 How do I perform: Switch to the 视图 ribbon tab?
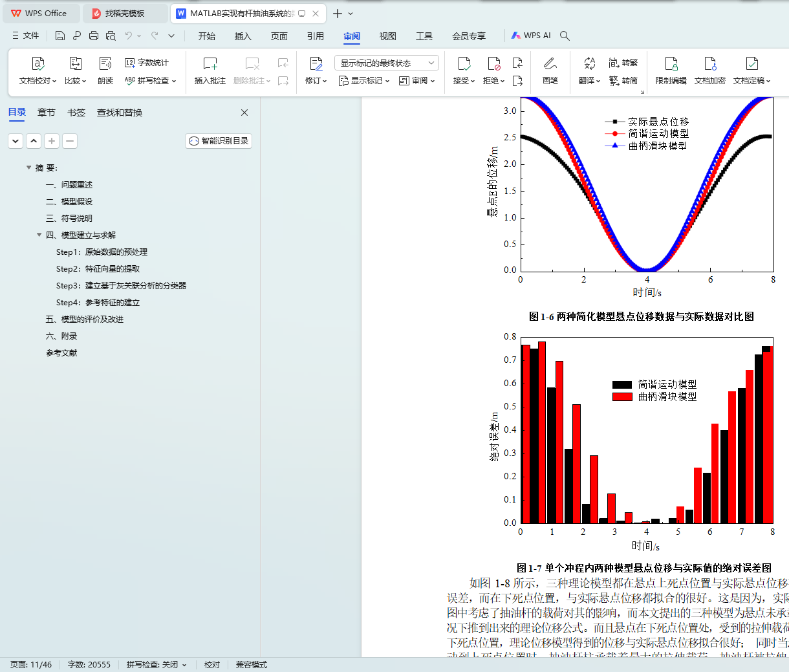tap(388, 36)
